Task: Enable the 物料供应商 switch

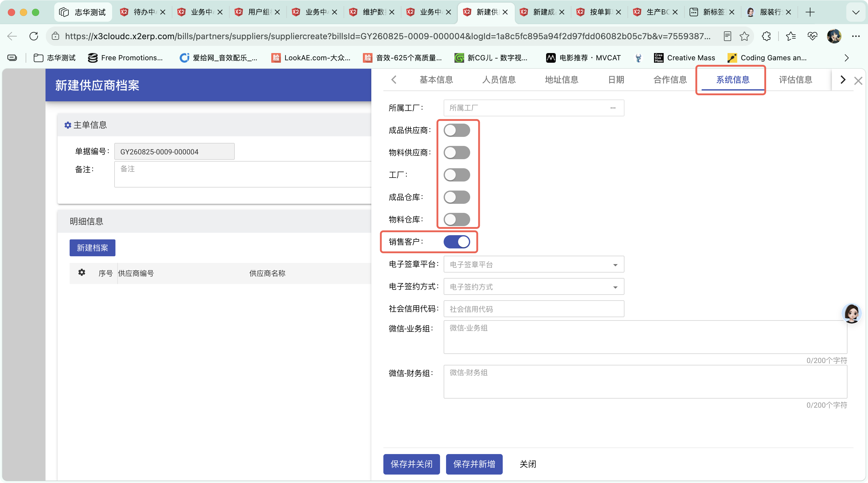Action: tap(457, 152)
